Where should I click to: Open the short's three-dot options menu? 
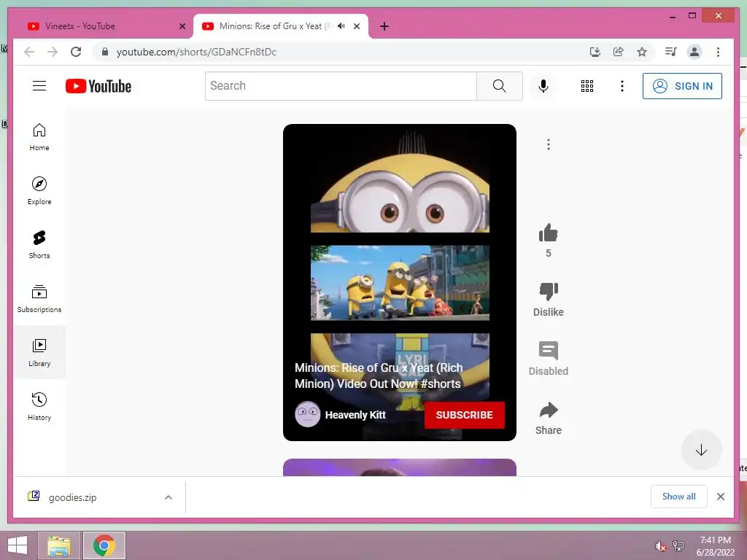click(549, 144)
